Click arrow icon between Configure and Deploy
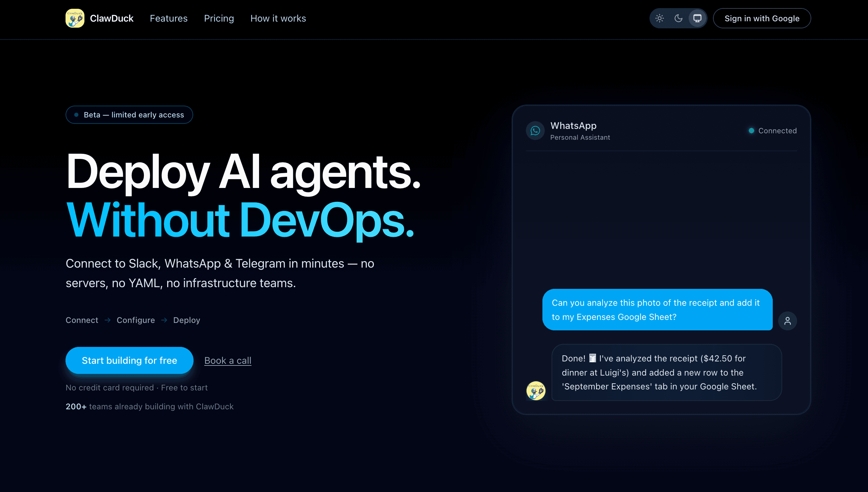Viewport: 868px width, 492px height. coord(164,320)
